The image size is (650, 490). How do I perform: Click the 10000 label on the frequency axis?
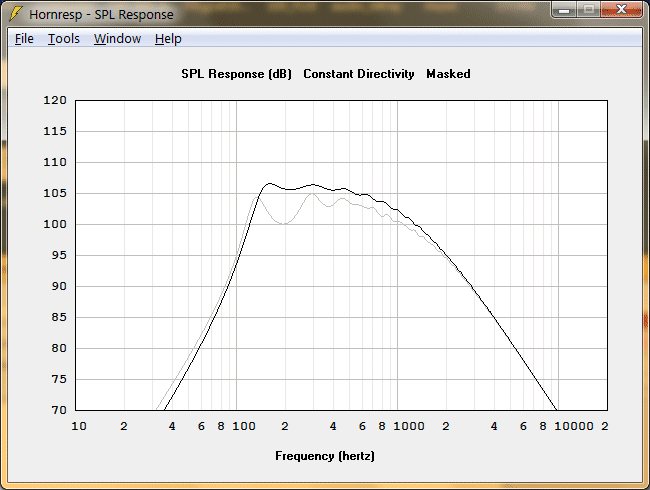574,426
